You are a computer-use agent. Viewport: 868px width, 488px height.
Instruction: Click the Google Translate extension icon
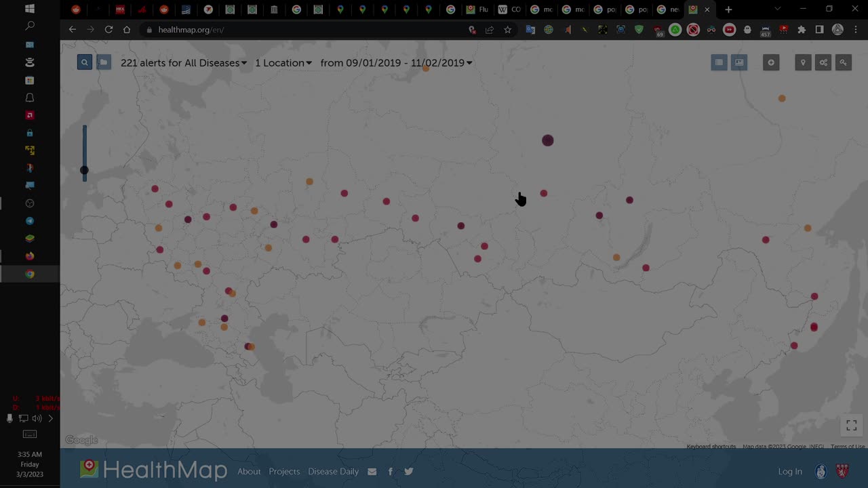click(531, 30)
